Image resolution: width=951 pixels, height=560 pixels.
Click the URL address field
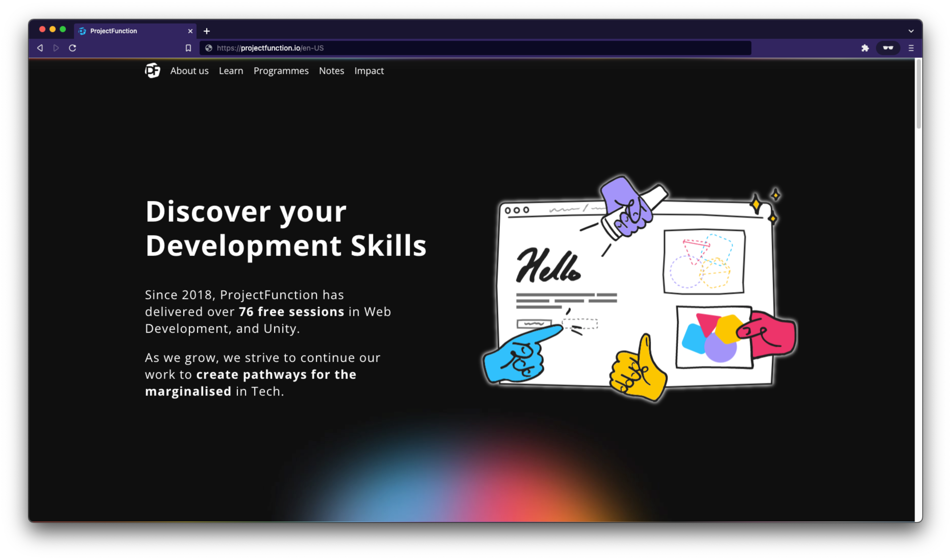coord(453,48)
